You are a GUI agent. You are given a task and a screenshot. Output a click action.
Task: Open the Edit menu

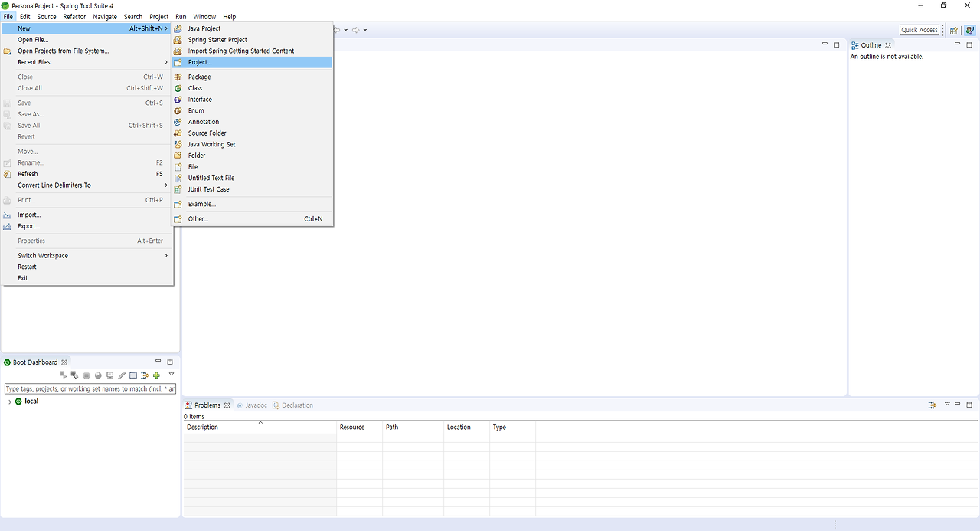coord(25,17)
